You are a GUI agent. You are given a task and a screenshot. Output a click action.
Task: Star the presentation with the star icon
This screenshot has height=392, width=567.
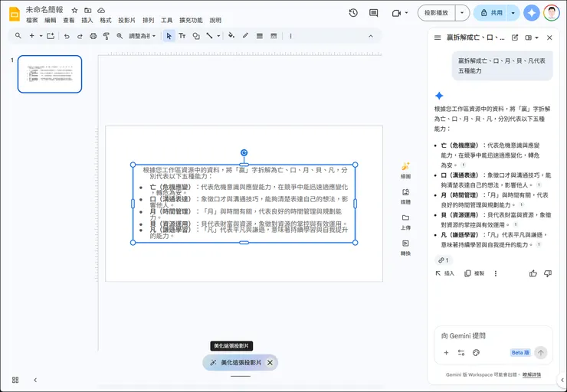tap(74, 10)
